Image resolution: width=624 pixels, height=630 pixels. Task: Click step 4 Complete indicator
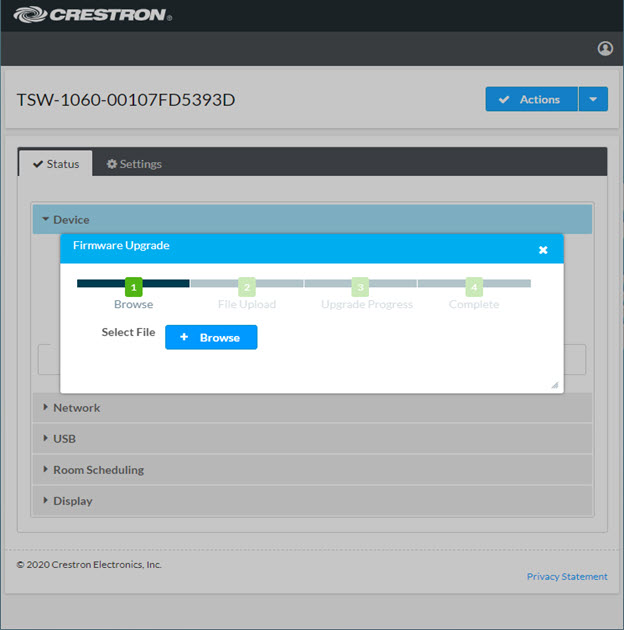(x=474, y=287)
